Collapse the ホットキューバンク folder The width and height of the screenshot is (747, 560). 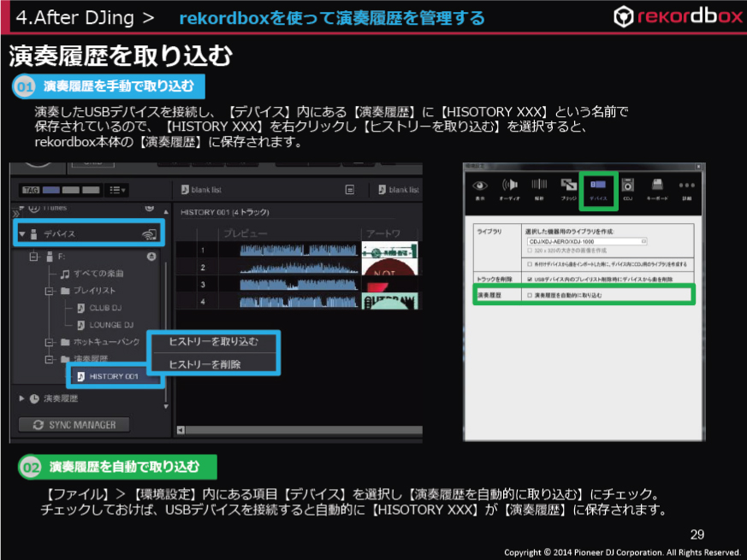coord(49,342)
